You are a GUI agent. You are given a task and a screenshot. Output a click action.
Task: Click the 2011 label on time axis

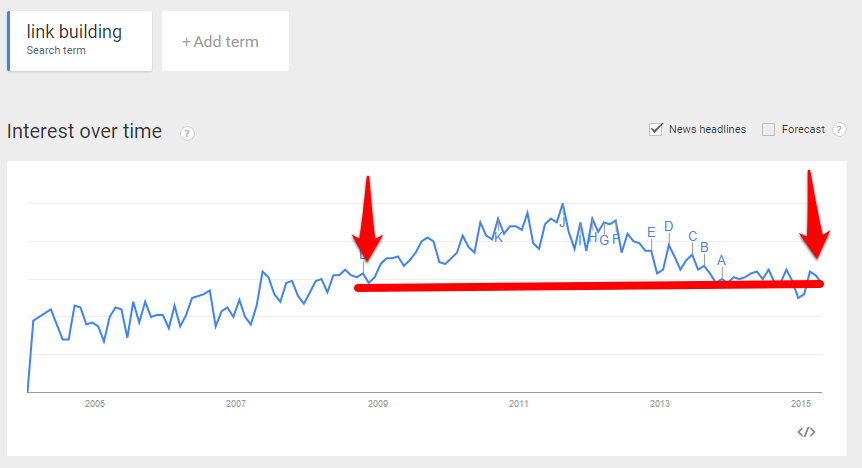pyautogui.click(x=518, y=404)
